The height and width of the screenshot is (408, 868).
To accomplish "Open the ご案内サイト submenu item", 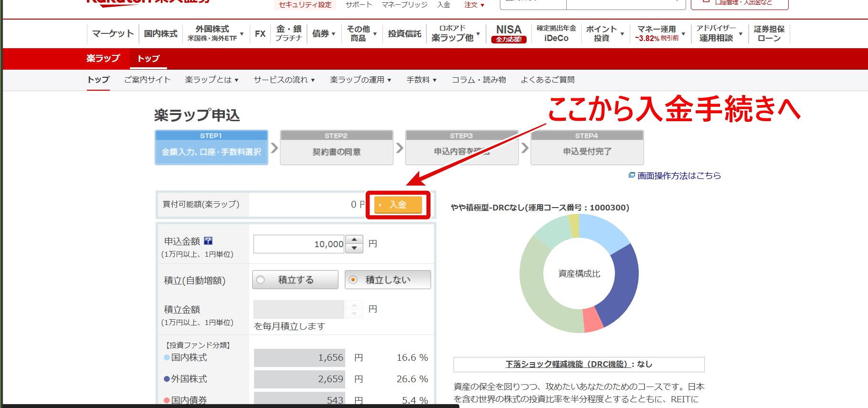I will tap(147, 80).
